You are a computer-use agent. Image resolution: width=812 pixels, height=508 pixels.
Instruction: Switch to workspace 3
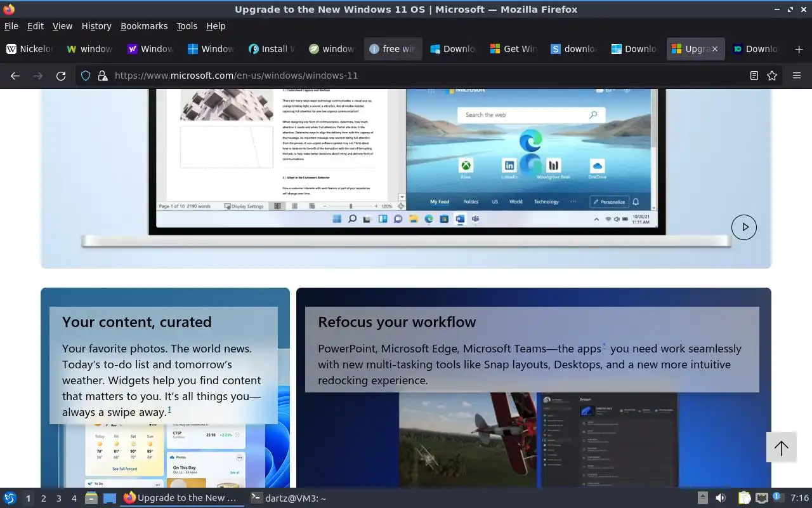[x=59, y=498]
